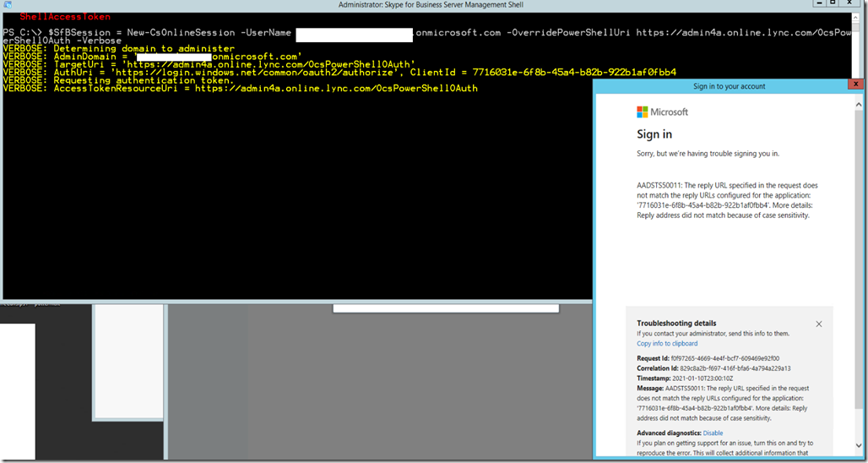Viewport: 868px width, 463px height.
Task: Click the 'VERBOSE: AdminDomain' line
Action: (152, 57)
